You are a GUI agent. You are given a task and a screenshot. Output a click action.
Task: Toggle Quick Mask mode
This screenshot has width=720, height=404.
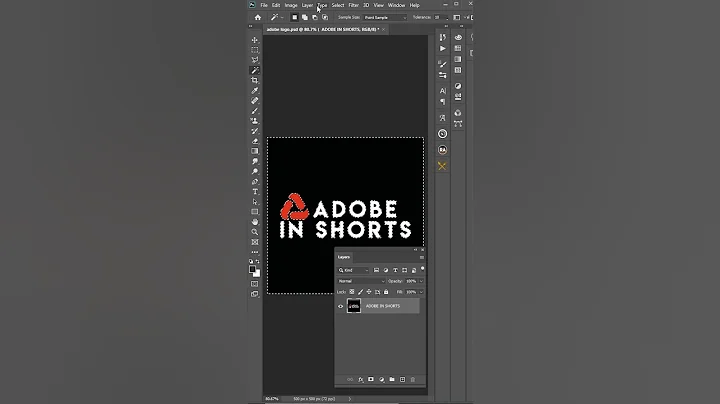[x=255, y=284]
